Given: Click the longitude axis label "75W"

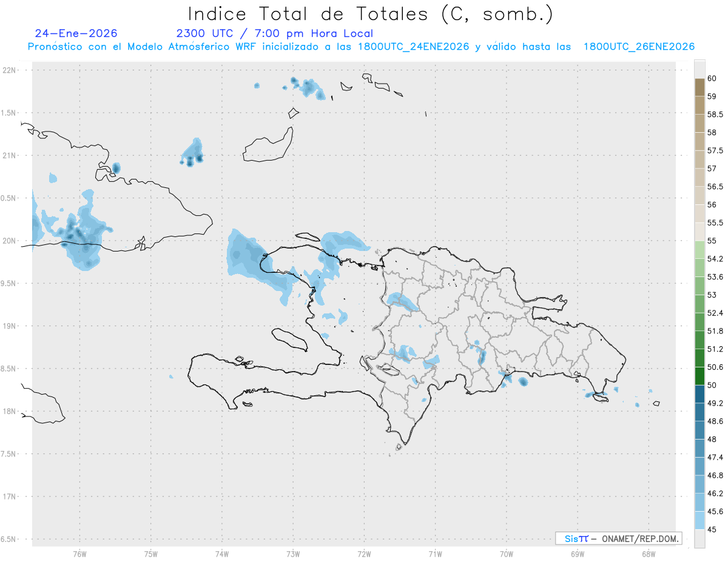Looking at the screenshot, I should [151, 554].
